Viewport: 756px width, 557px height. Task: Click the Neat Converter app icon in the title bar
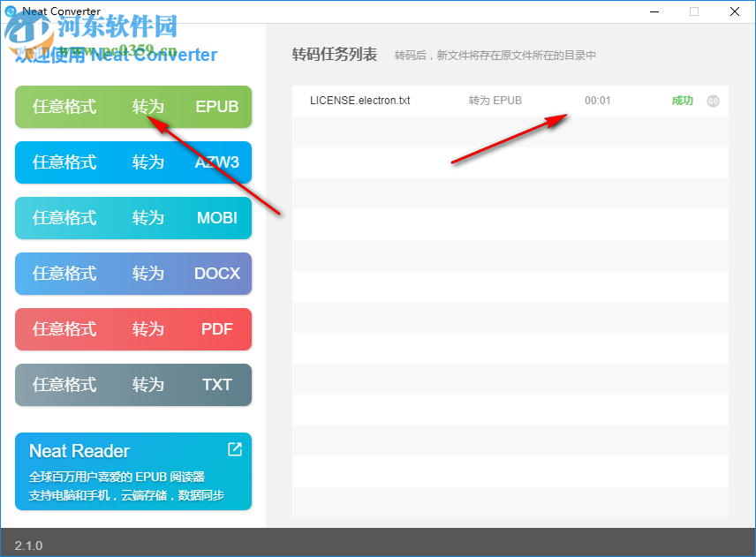click(x=9, y=11)
